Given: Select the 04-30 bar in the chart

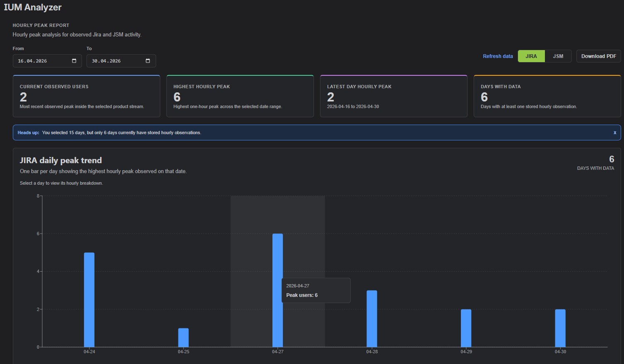Looking at the screenshot, I should click(x=560, y=328).
